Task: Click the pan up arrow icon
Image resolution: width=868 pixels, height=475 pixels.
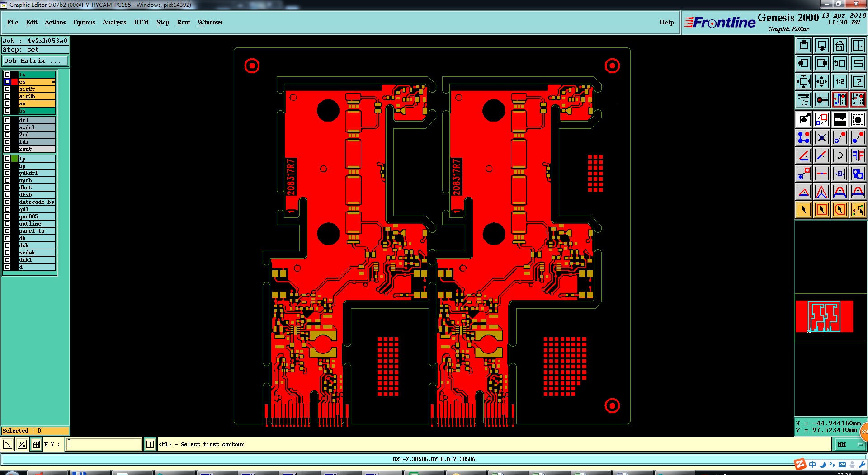Action: tap(804, 45)
